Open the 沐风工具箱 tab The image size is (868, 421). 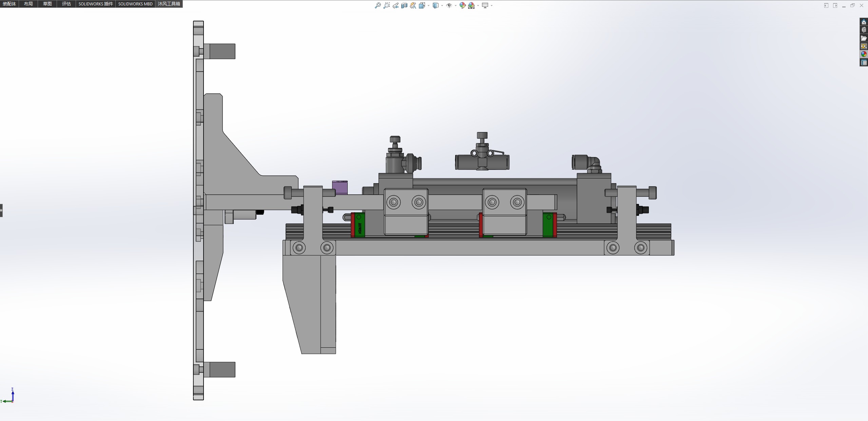[x=169, y=4]
